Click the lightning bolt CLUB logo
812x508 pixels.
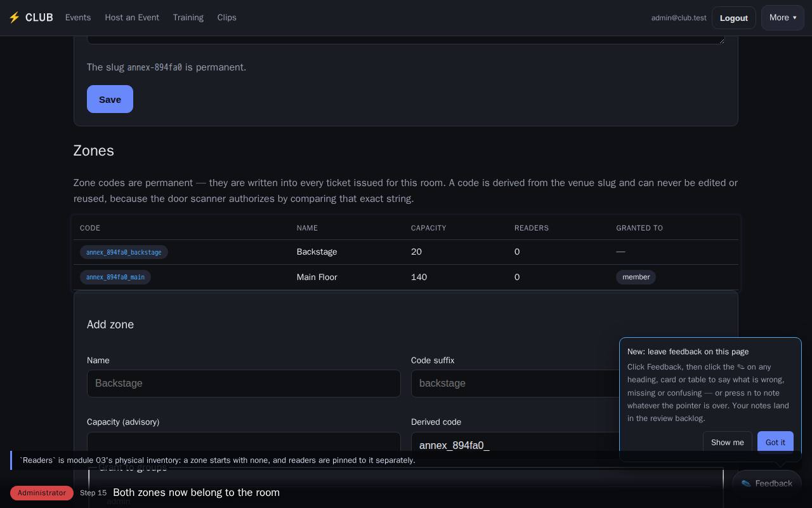point(30,18)
